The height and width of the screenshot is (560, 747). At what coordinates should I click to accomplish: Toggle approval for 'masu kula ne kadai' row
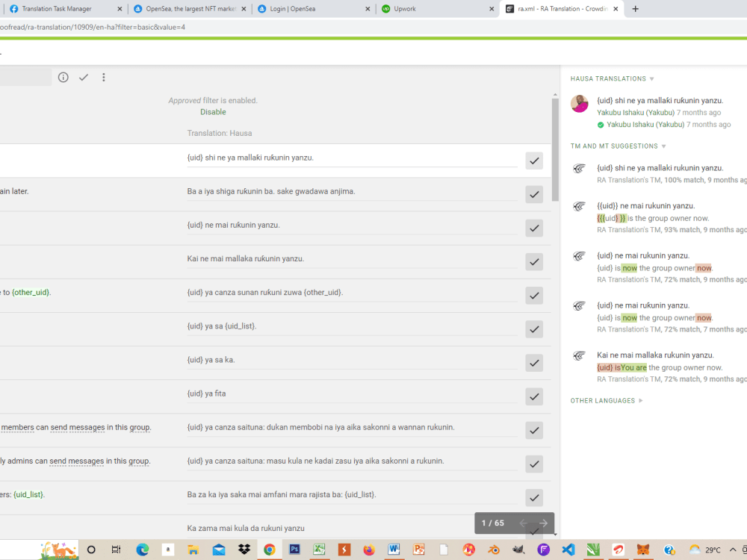pyautogui.click(x=534, y=464)
